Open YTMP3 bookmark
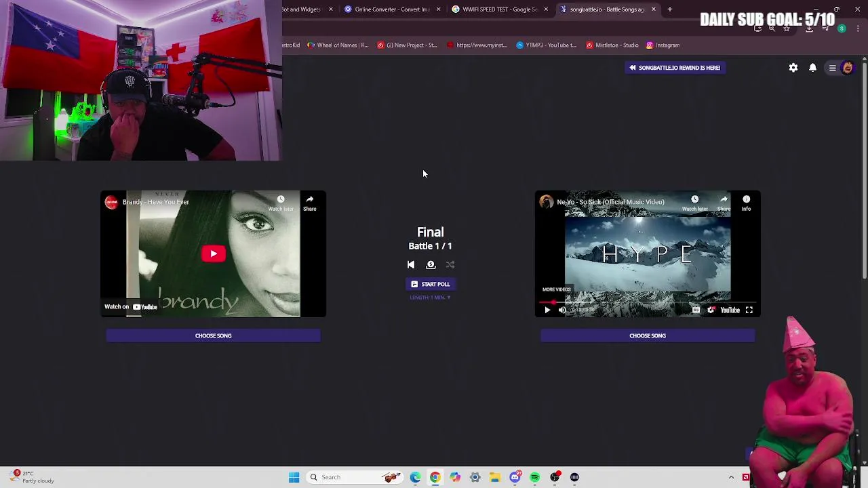The height and width of the screenshot is (488, 868). point(546,45)
